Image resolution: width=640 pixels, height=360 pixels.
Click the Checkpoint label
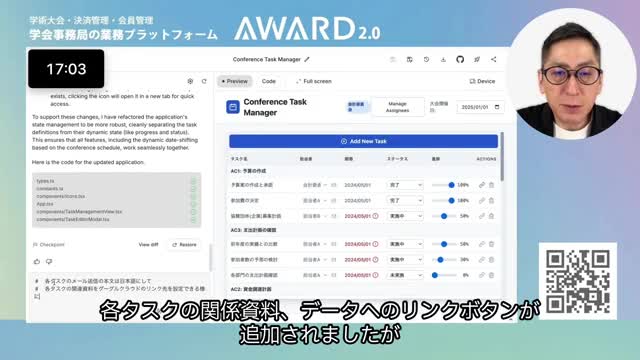[x=48, y=244]
